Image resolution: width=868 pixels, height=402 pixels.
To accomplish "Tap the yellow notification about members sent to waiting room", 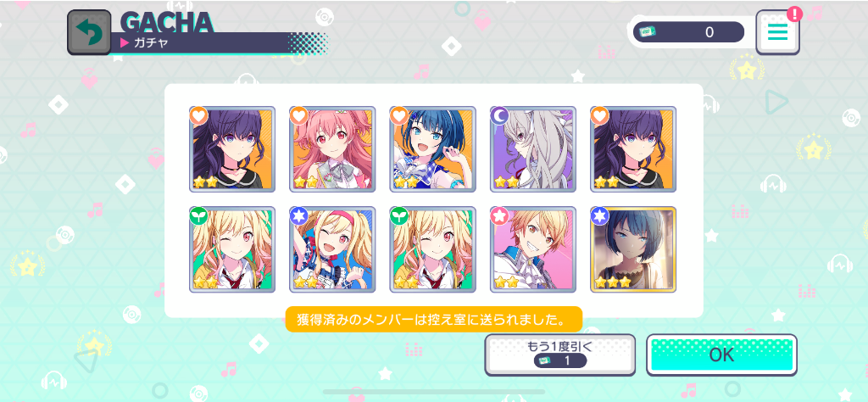I will point(434,320).
